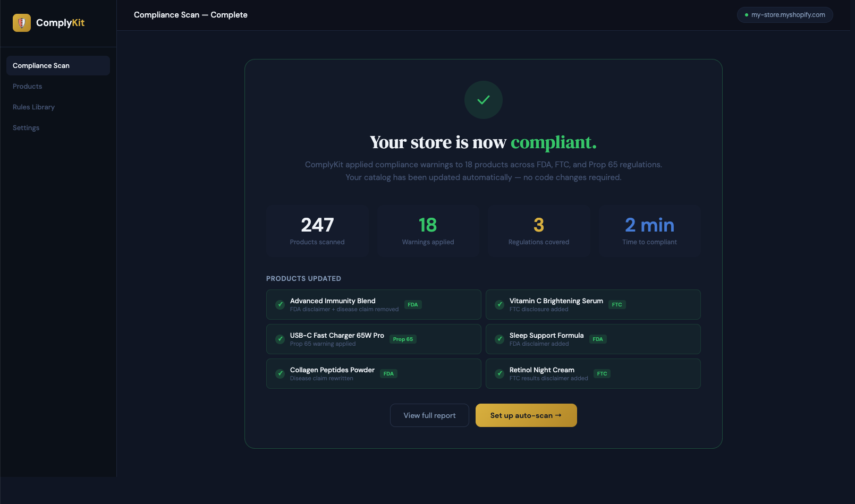Click the 247 Products scanned stat card
The width and height of the screenshot is (855, 504).
[x=317, y=230]
